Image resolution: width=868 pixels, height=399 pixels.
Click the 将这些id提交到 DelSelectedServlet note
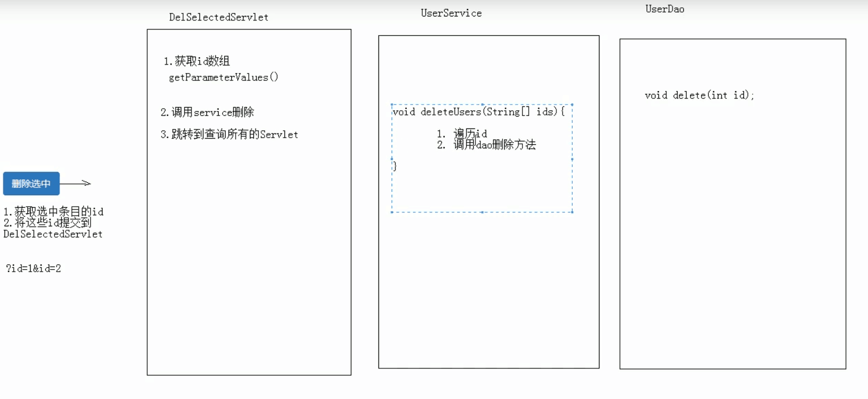(52, 228)
